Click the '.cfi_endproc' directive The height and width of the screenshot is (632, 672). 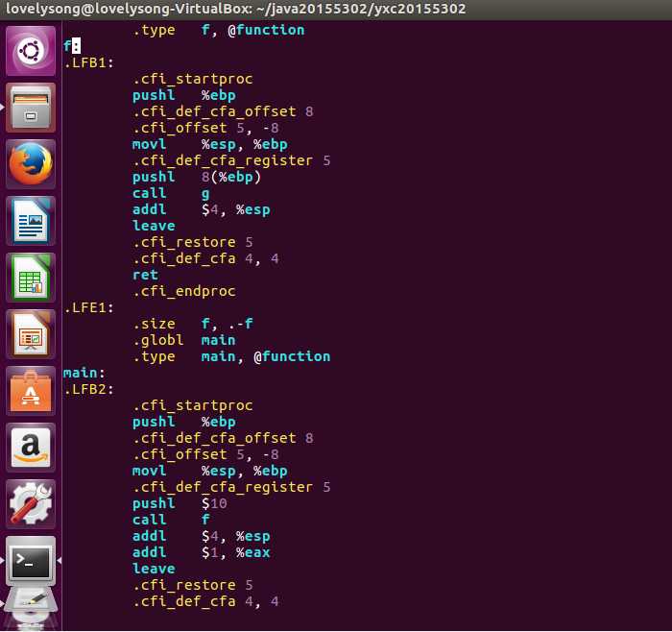184,291
